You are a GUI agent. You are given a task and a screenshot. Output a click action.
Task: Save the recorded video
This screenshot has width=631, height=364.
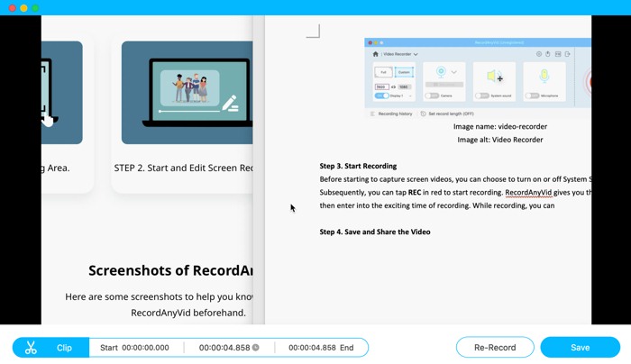pos(580,347)
